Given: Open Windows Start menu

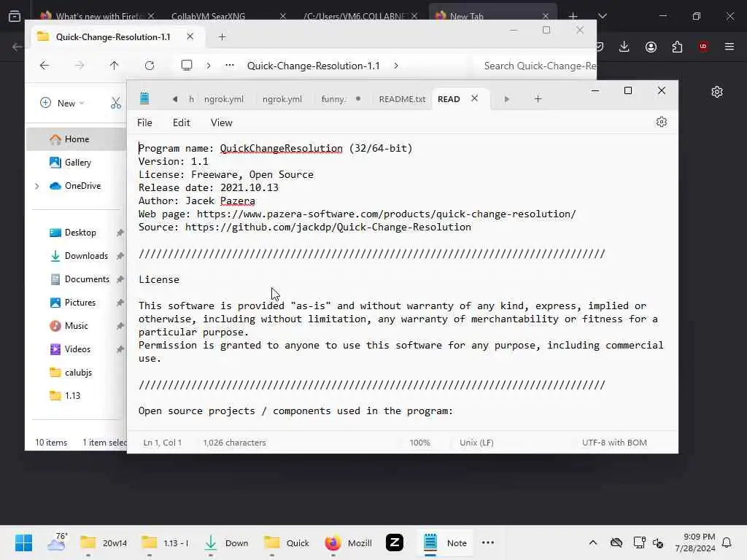Looking at the screenshot, I should point(23,542).
